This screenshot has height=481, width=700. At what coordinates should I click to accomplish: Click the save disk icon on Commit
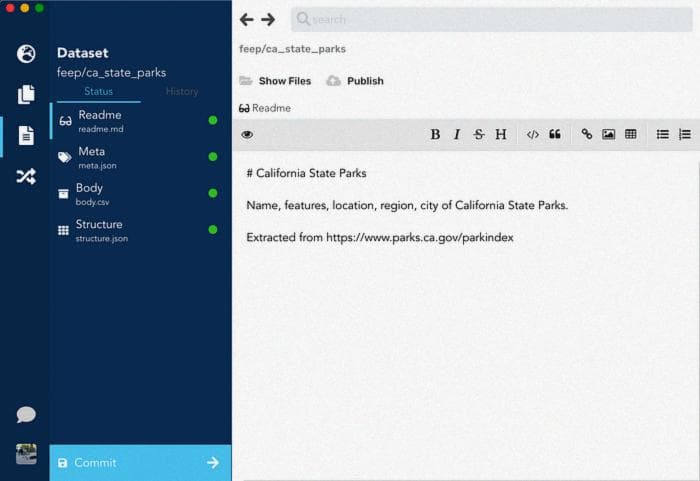63,463
